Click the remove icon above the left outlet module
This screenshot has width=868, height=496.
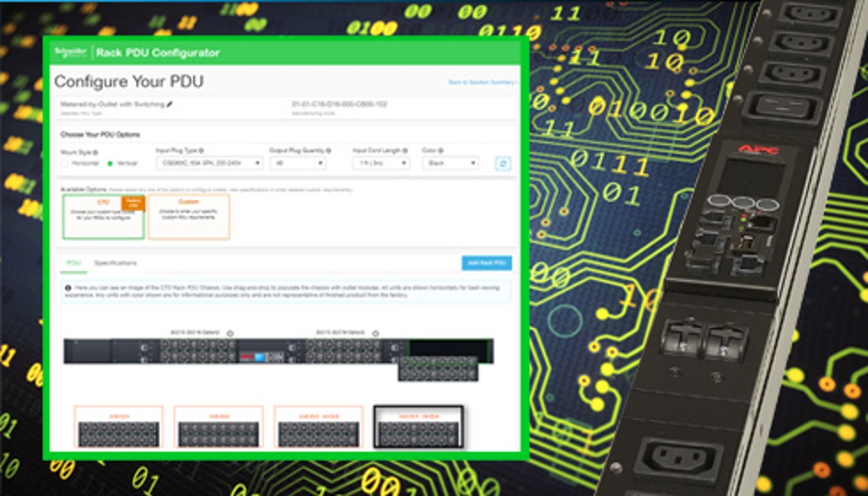click(x=229, y=333)
